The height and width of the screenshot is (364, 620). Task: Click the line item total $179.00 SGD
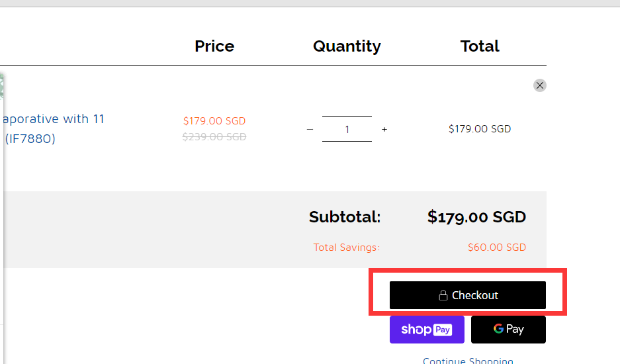point(480,129)
